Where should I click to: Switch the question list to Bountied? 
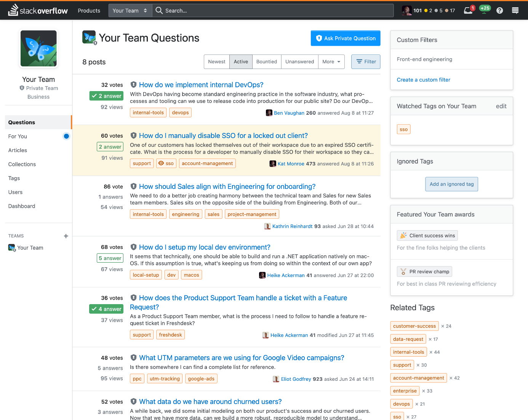pyautogui.click(x=267, y=61)
